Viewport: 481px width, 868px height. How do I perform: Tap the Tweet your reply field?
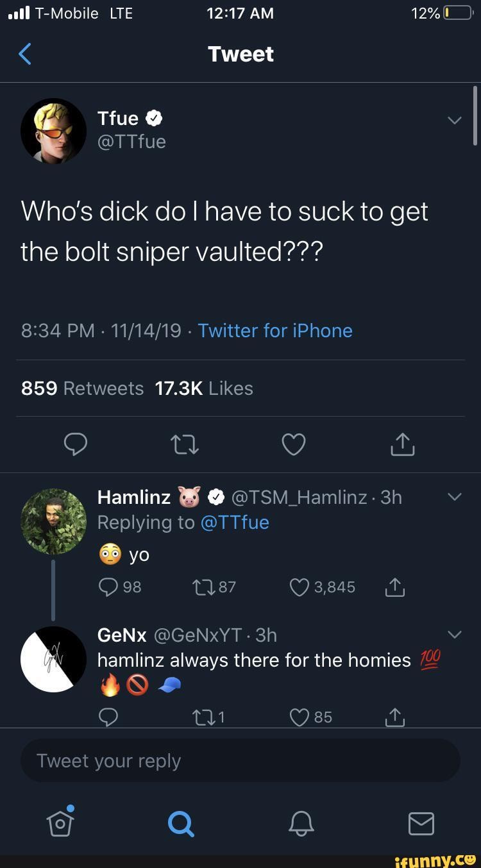tap(240, 760)
